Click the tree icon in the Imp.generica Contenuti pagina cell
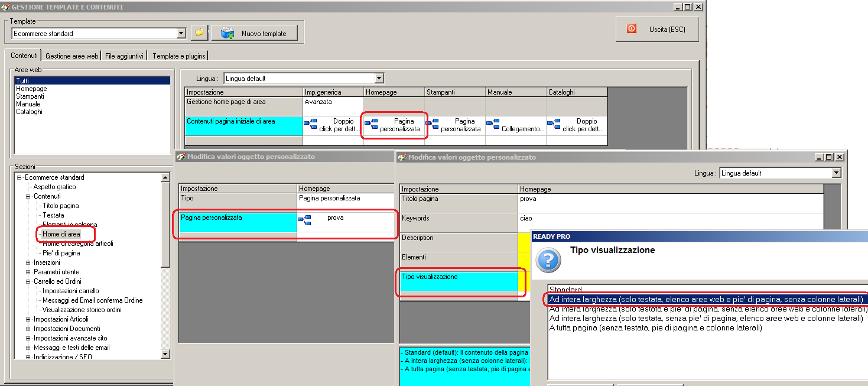The width and height of the screenshot is (868, 386). [310, 124]
